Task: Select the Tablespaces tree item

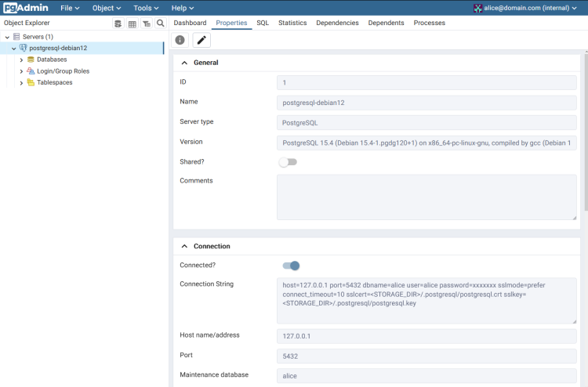Action: pos(55,82)
